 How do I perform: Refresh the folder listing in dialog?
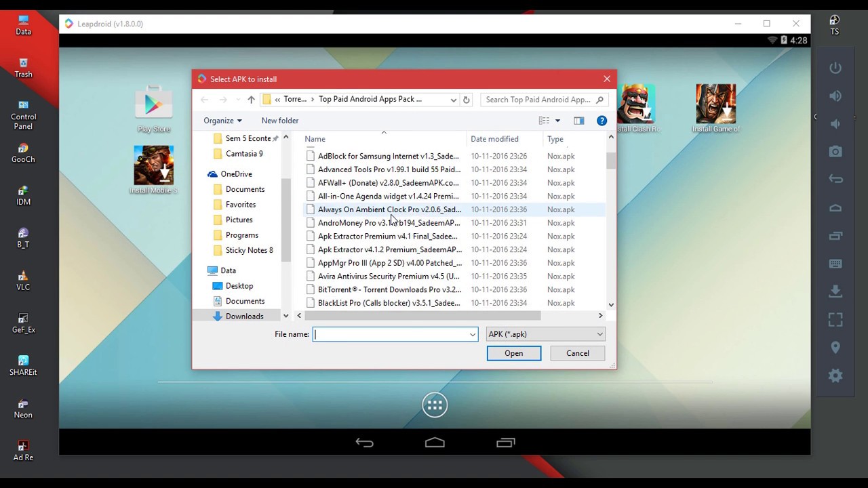[x=466, y=100]
